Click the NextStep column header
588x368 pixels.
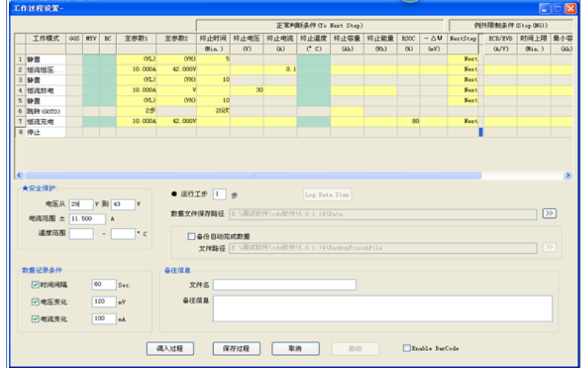pyautogui.click(x=463, y=38)
